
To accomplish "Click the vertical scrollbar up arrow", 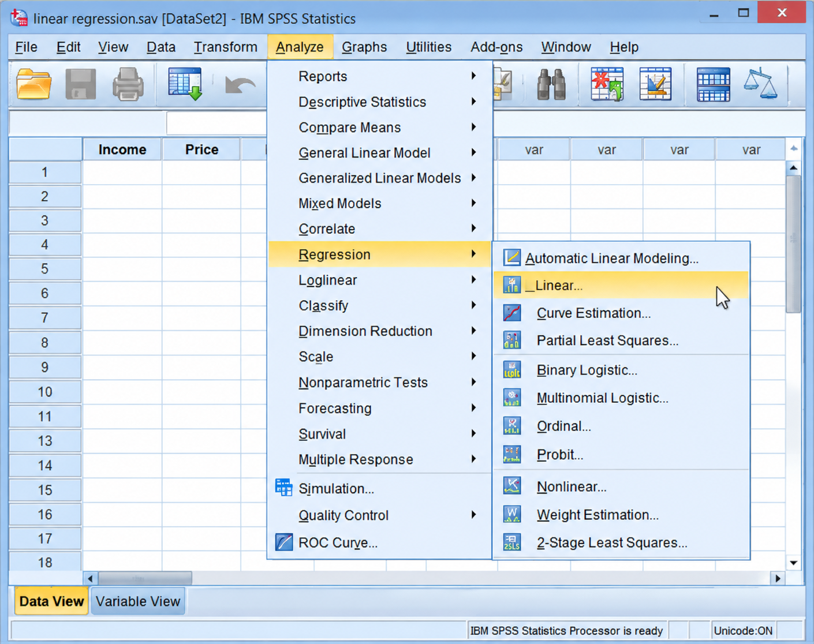I will click(793, 168).
